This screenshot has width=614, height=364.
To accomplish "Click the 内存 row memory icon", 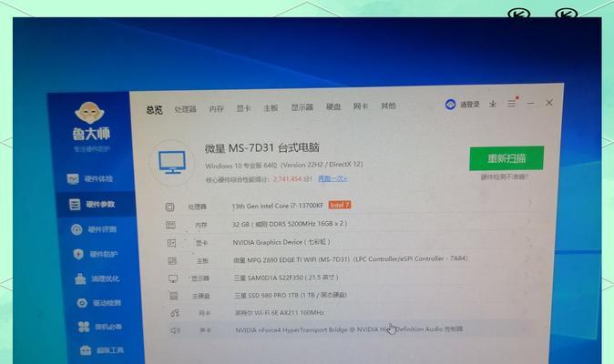I will (170, 225).
